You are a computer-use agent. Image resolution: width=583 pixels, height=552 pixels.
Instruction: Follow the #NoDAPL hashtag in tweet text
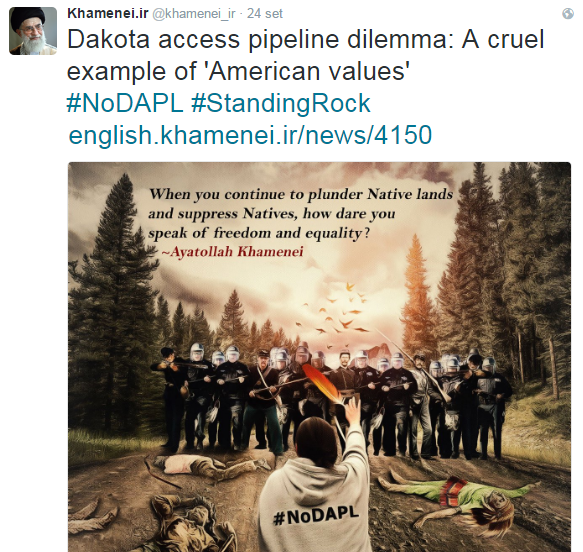coord(125,103)
